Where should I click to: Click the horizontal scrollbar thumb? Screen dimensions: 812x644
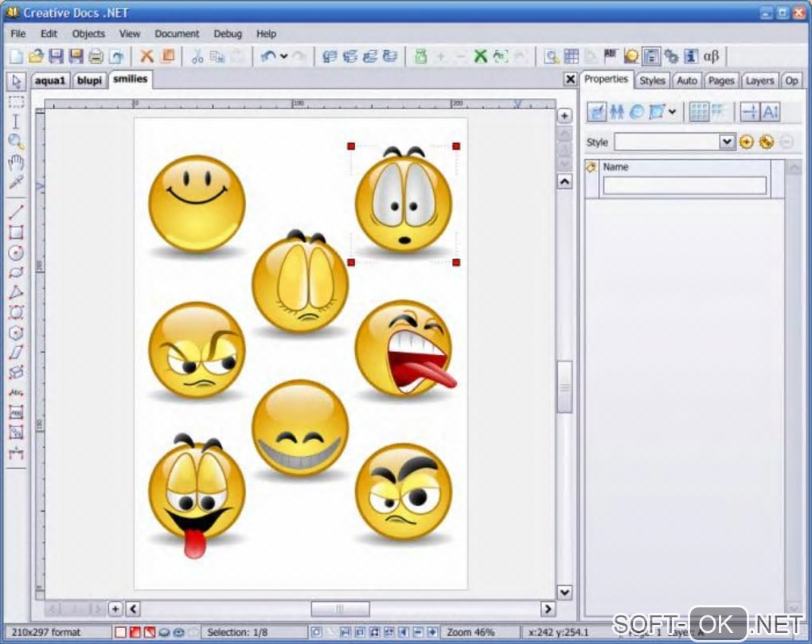(340, 609)
